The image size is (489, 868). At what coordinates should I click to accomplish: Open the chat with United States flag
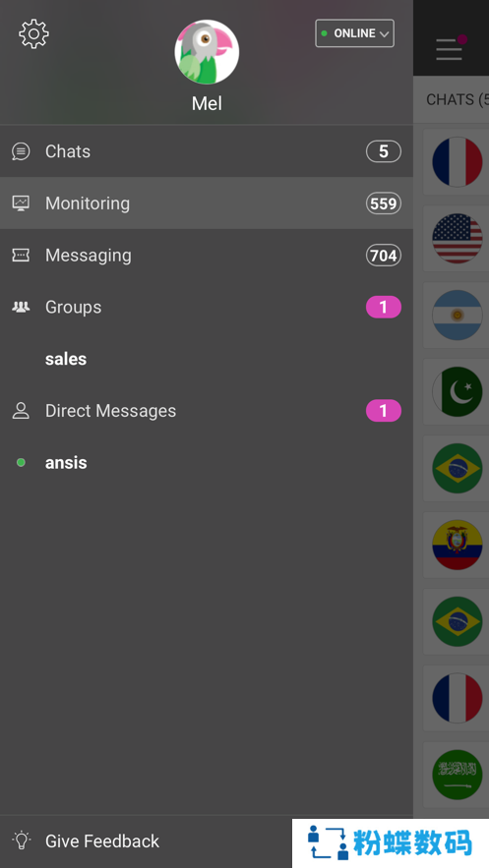point(457,239)
